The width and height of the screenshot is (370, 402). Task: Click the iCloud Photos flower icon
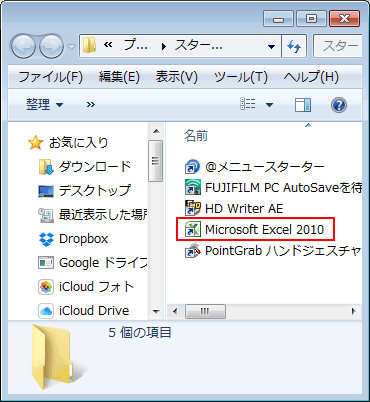point(46,287)
